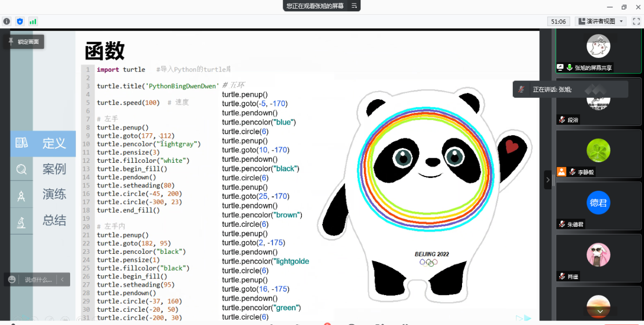Click the 演练 section label
The image size is (644, 325).
pos(54,194)
